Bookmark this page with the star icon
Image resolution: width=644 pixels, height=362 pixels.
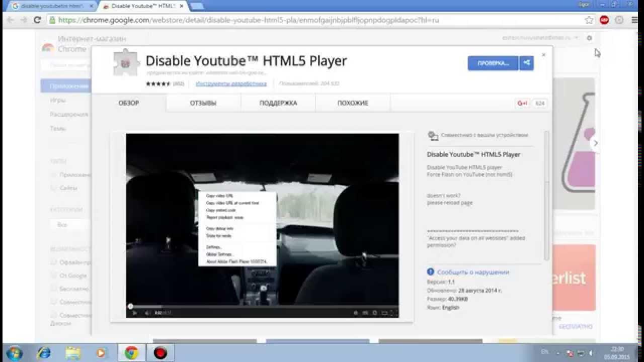click(589, 20)
